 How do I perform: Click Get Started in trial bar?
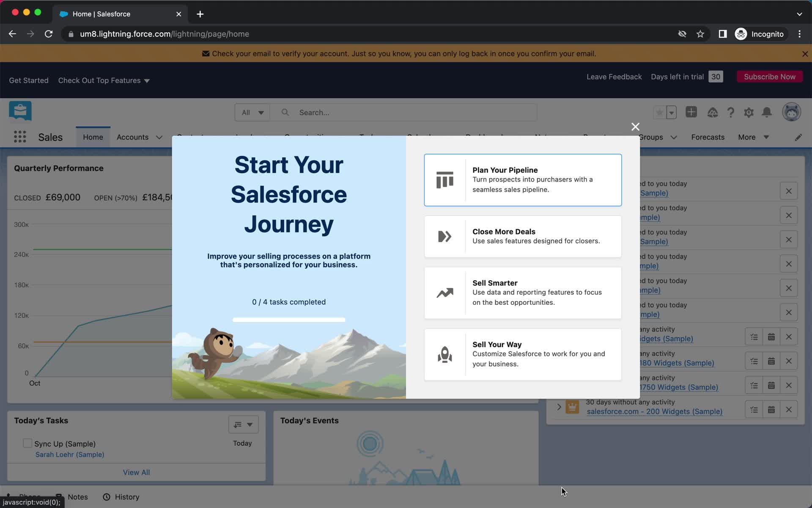[29, 80]
